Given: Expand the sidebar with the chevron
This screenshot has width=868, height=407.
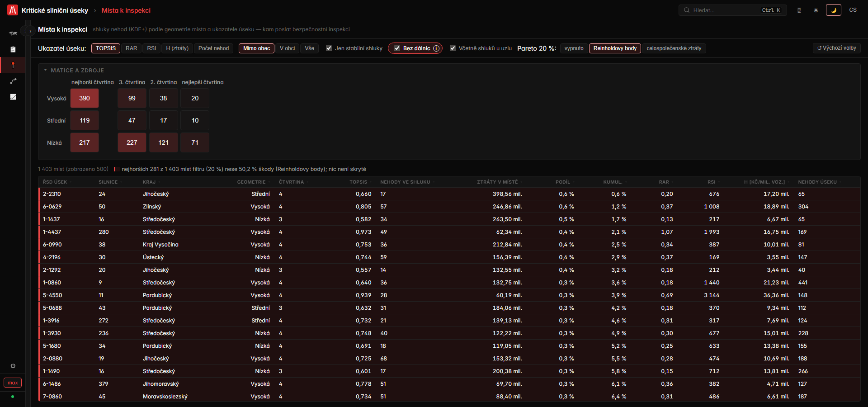Looking at the screenshot, I should (x=30, y=31).
